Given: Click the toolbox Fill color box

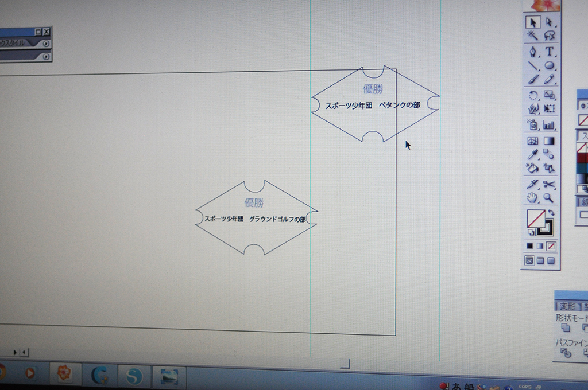Looking at the screenshot, I should click(x=536, y=219).
